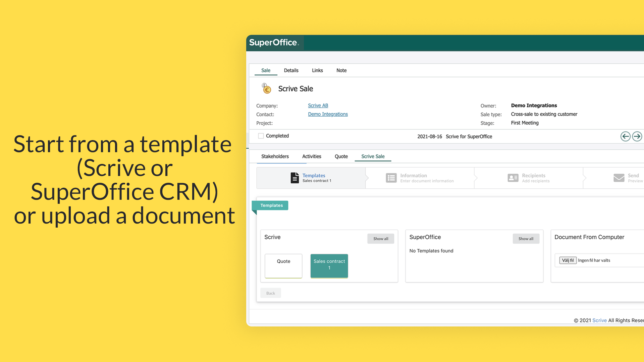
Task: Go to previous sale with left arrow icon
Action: tap(625, 136)
